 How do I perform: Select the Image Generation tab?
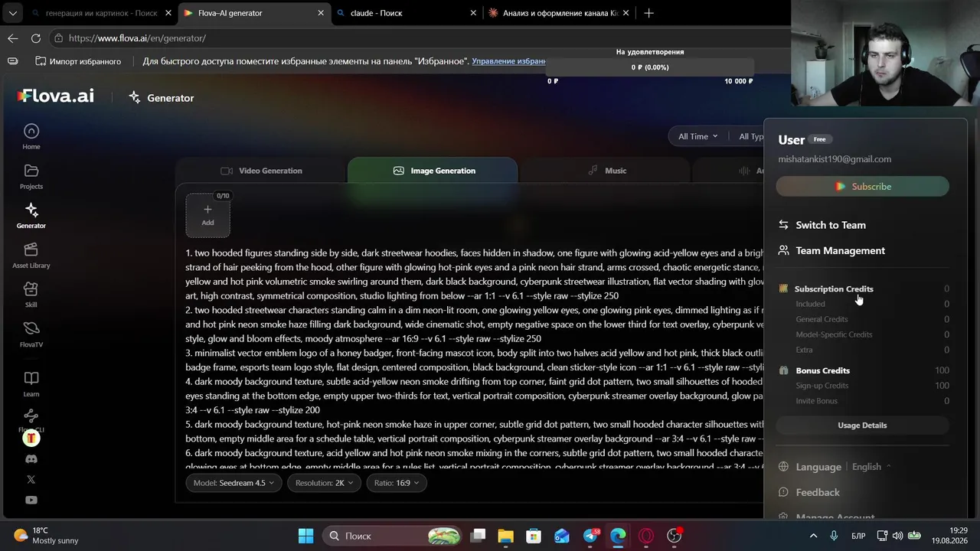coord(433,171)
